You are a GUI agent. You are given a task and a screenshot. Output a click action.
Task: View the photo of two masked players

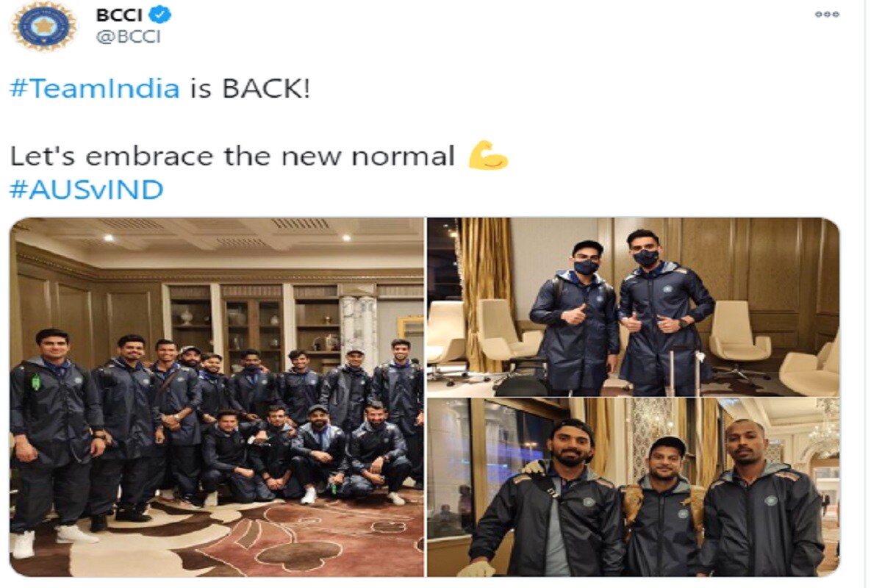pyautogui.click(x=634, y=306)
